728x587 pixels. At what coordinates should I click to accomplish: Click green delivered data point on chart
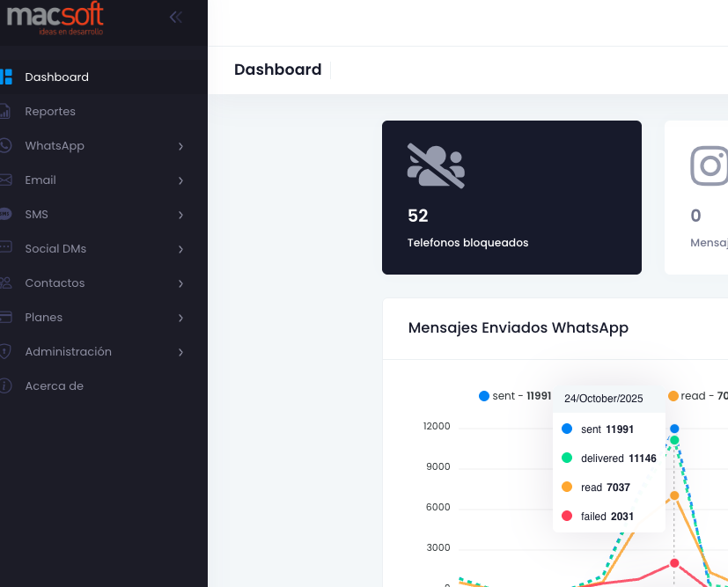click(x=674, y=440)
